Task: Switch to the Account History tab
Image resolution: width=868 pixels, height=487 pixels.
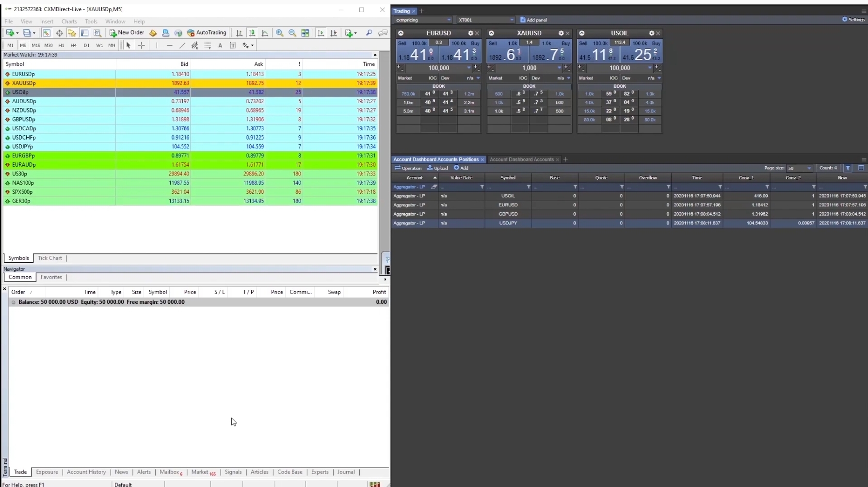Action: 86,472
